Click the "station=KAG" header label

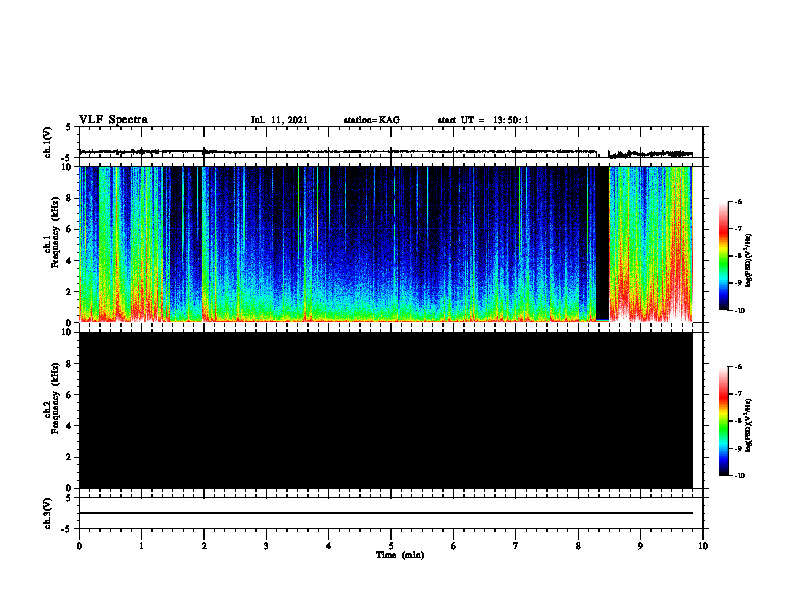[x=372, y=120]
